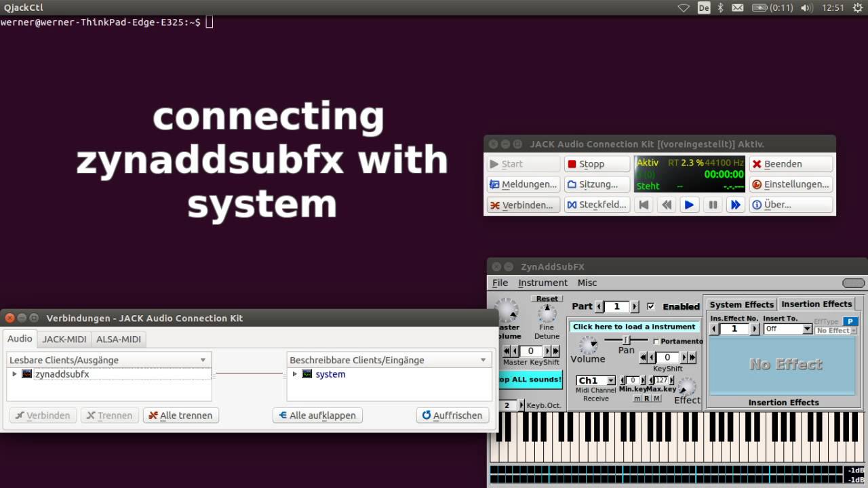The image size is (868, 488).
Task: Rewind transport to start in JACK
Action: coord(644,205)
